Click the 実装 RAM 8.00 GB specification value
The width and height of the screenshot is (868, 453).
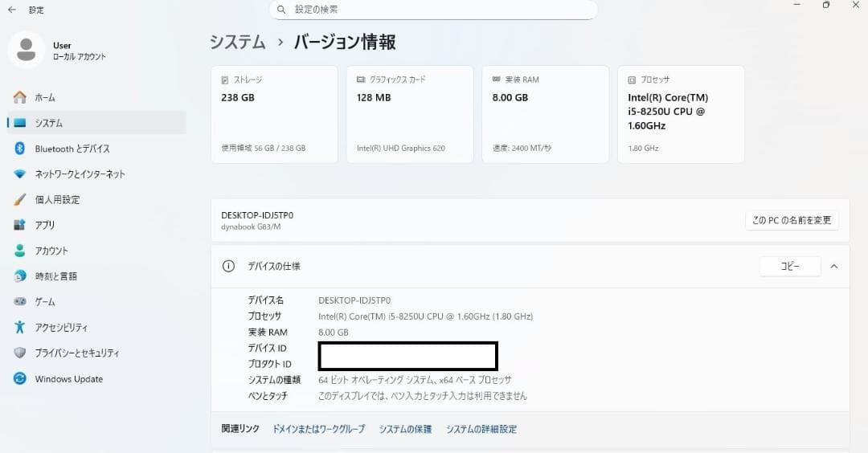334,333
